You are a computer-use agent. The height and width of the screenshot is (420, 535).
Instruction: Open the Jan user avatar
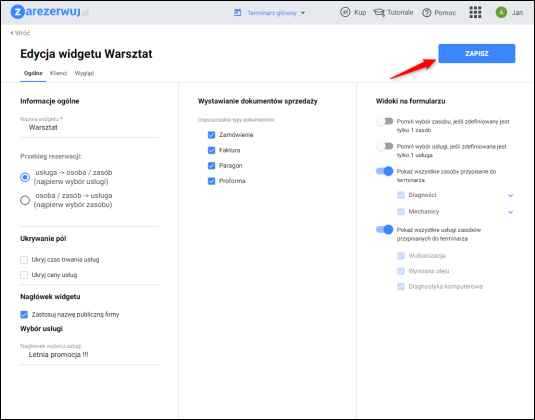coord(501,13)
